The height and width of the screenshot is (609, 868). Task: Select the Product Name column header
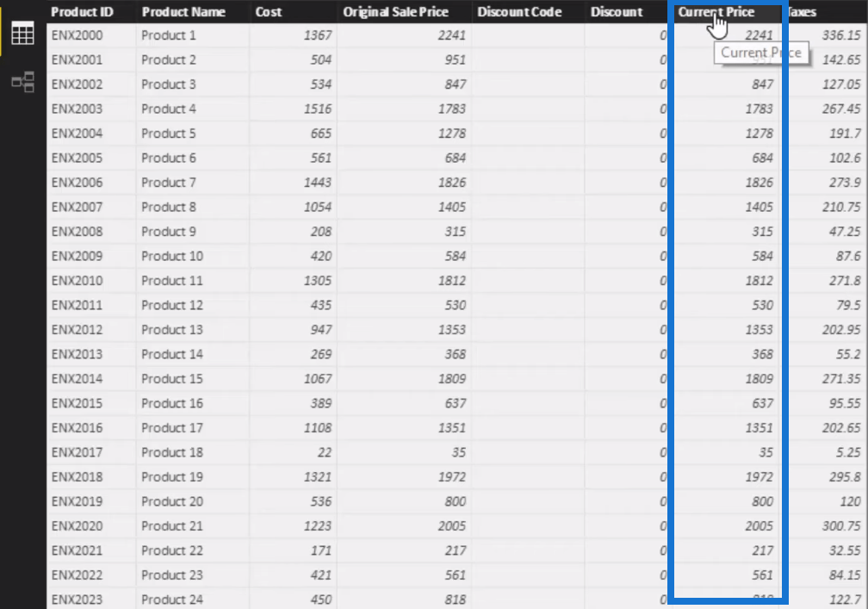pos(183,11)
